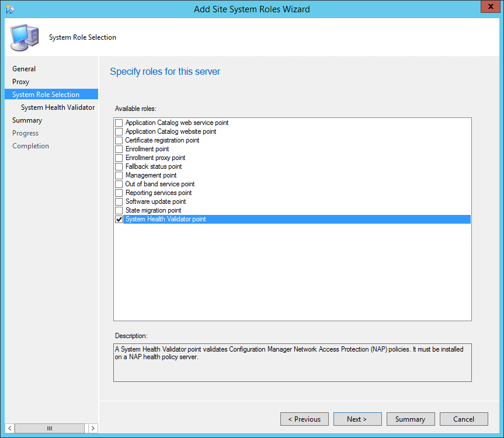The height and width of the screenshot is (438, 504).
Task: Click the 'Available roles:' label
Action: pyautogui.click(x=135, y=109)
